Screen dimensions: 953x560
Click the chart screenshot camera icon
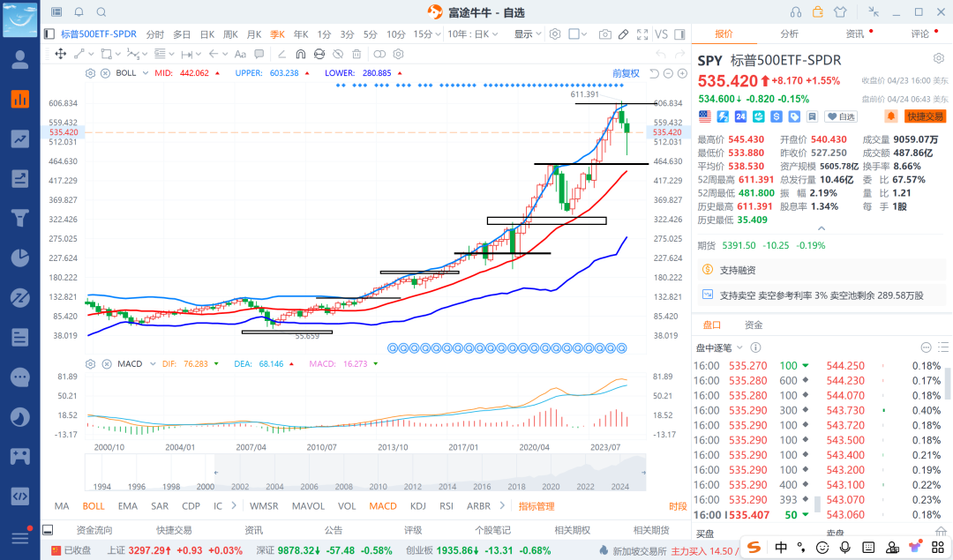[604, 34]
